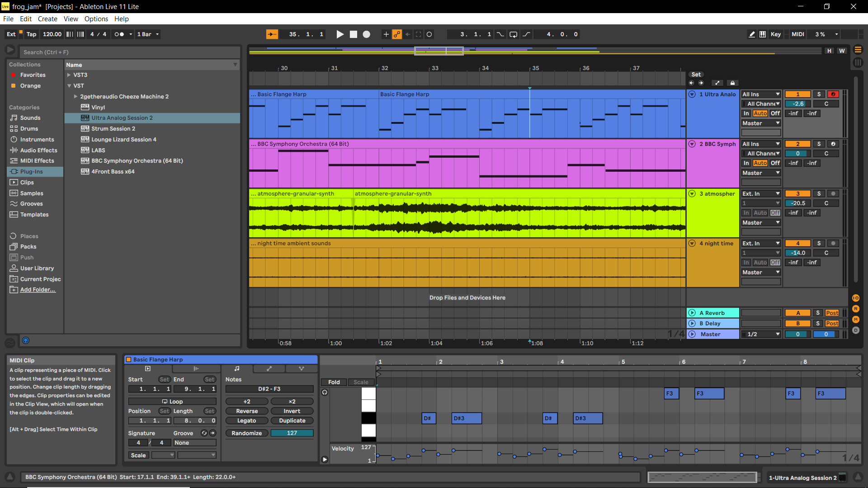Select the Instruments category

(x=37, y=140)
